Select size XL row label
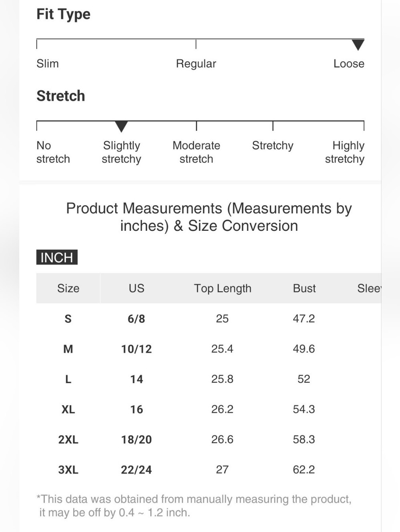The image size is (400, 532). click(68, 409)
